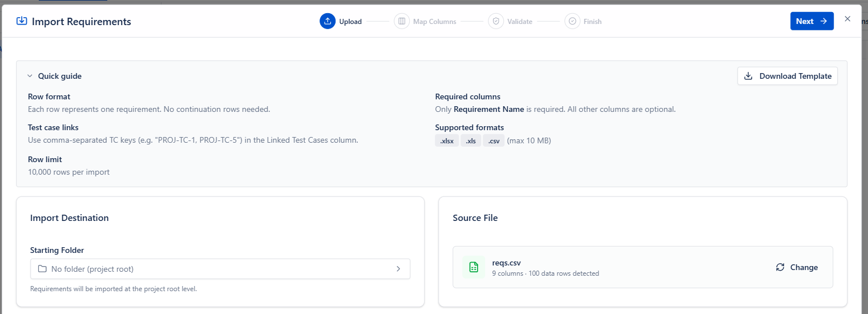
Task: Download the import template file
Action: coord(787,76)
